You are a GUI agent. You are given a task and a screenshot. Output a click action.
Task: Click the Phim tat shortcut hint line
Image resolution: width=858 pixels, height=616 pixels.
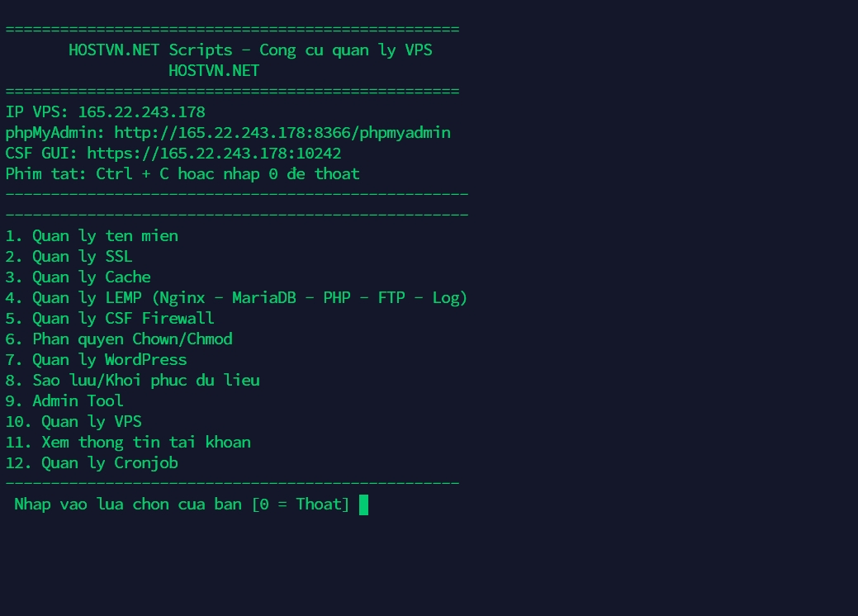pyautogui.click(x=183, y=174)
